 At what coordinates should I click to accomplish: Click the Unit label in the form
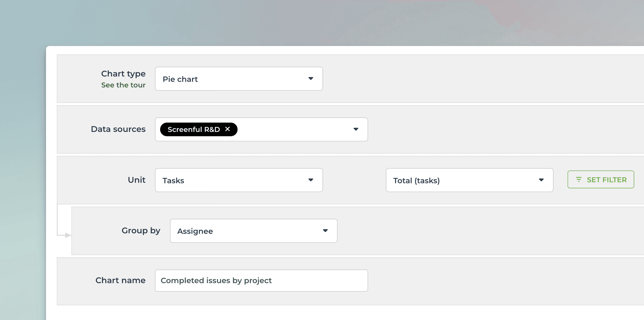click(136, 180)
